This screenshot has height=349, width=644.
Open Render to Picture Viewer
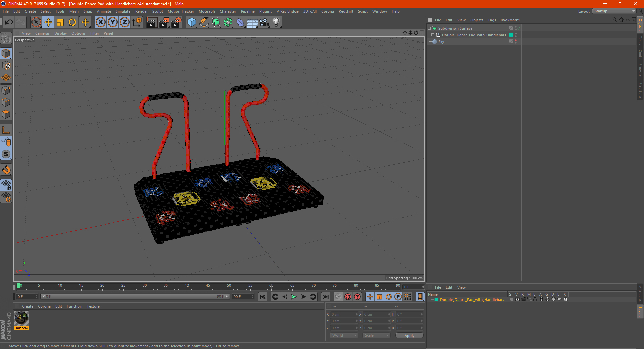coord(164,22)
